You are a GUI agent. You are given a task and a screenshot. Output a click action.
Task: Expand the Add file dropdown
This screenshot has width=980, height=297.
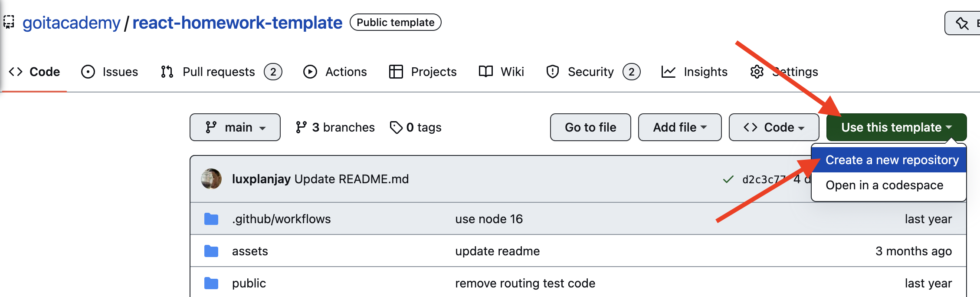[679, 127]
